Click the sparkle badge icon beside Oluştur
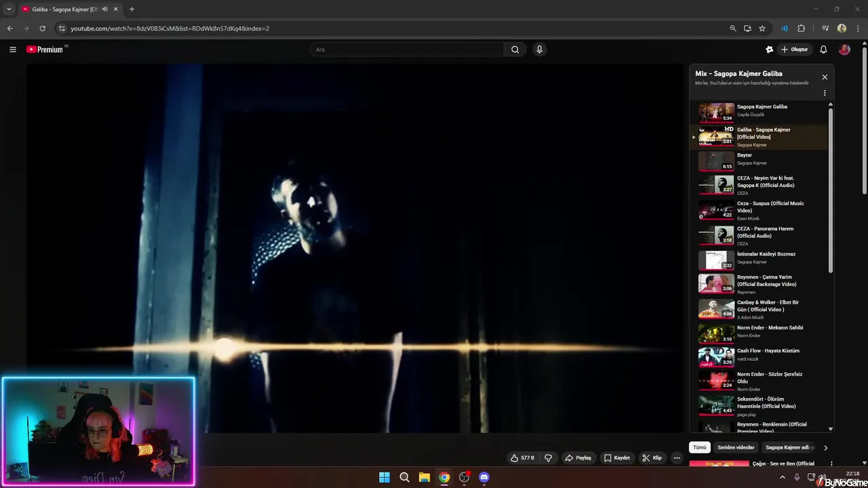 tap(769, 49)
